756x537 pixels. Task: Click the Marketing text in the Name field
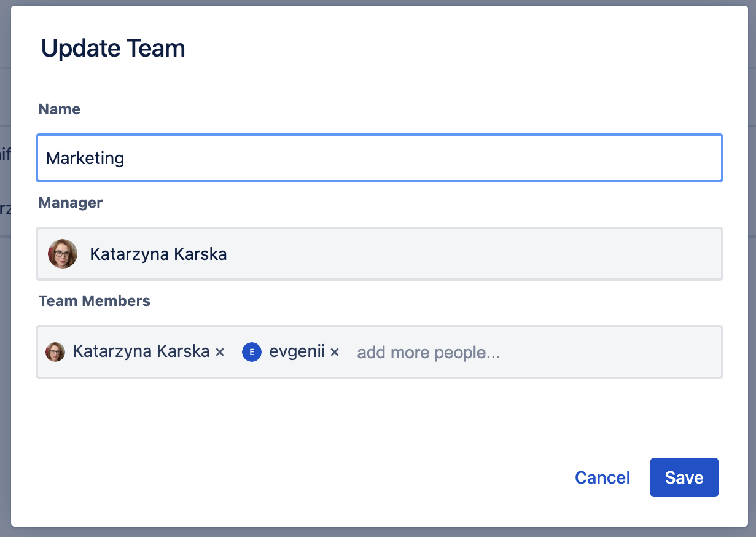point(85,158)
